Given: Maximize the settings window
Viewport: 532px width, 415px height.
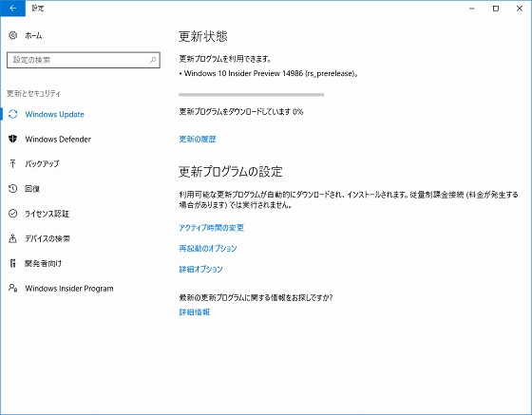Looking at the screenshot, I should click(496, 9).
